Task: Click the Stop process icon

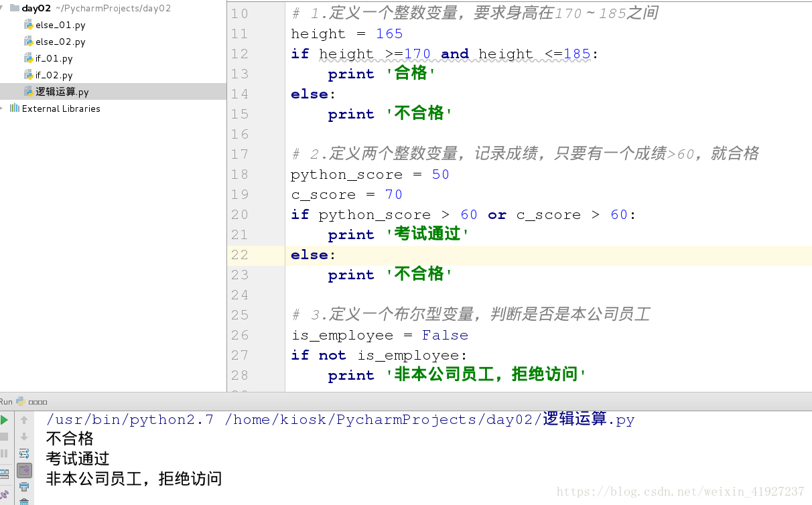Action: tap(5, 438)
